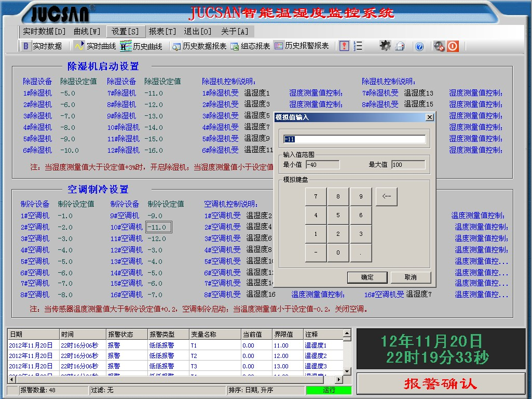The image size is (532, 399).
Task: Click the 报警状态 column header
Action: (127, 334)
